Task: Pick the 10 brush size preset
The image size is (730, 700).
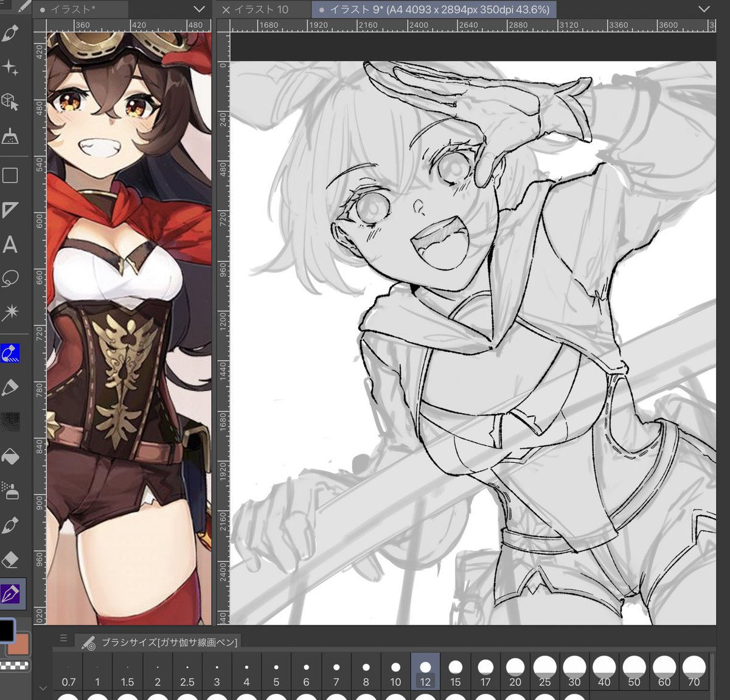Action: [395, 672]
